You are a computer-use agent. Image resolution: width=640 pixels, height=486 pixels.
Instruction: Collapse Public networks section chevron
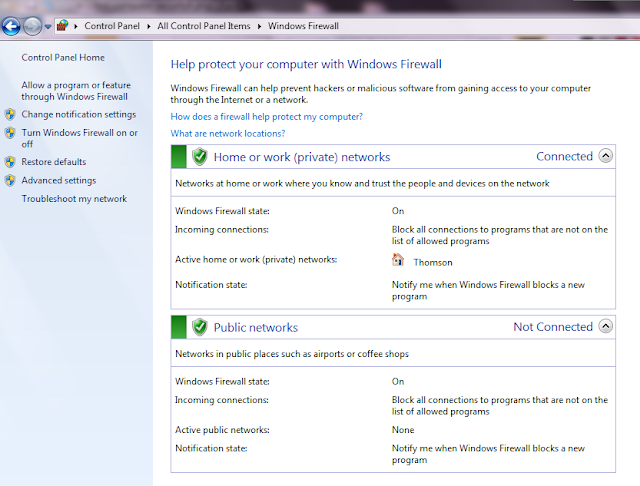(606, 326)
